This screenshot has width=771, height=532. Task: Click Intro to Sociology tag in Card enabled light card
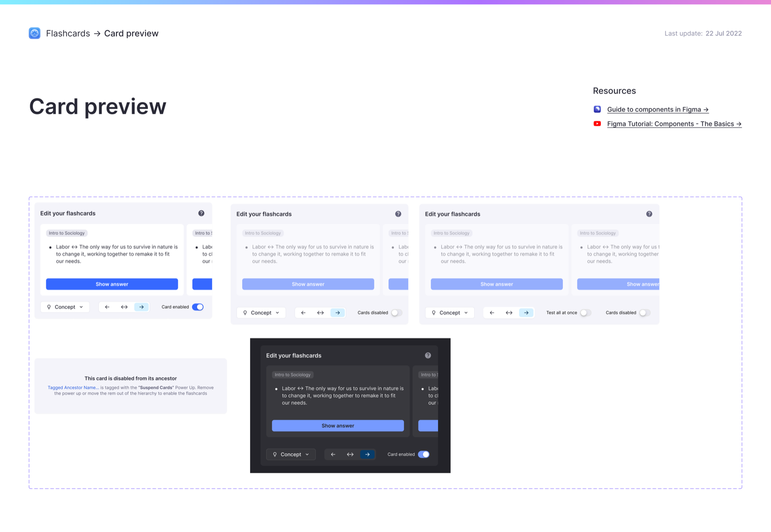66,233
